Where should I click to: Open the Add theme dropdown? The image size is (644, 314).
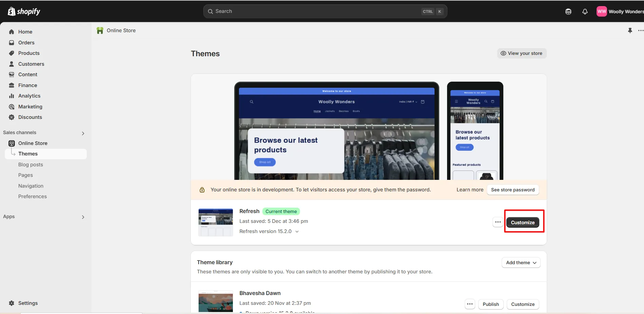521,263
